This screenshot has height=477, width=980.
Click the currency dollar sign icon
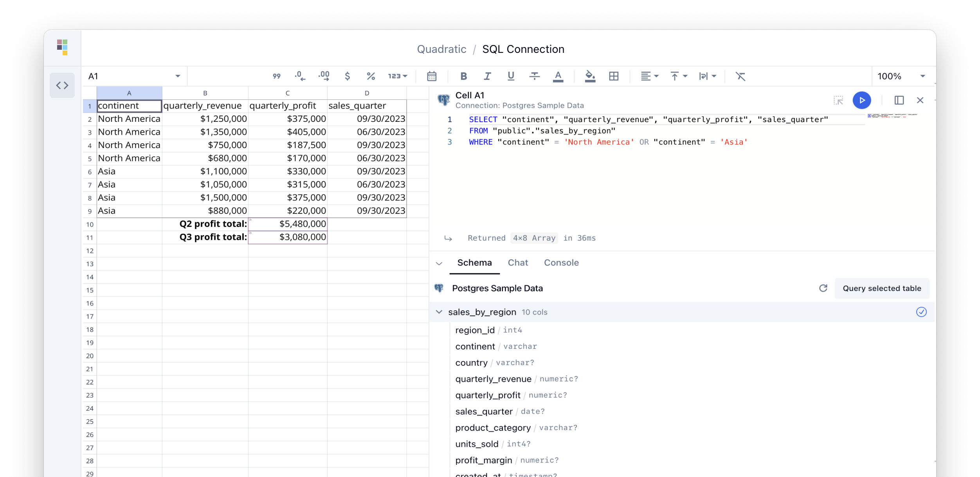(348, 76)
